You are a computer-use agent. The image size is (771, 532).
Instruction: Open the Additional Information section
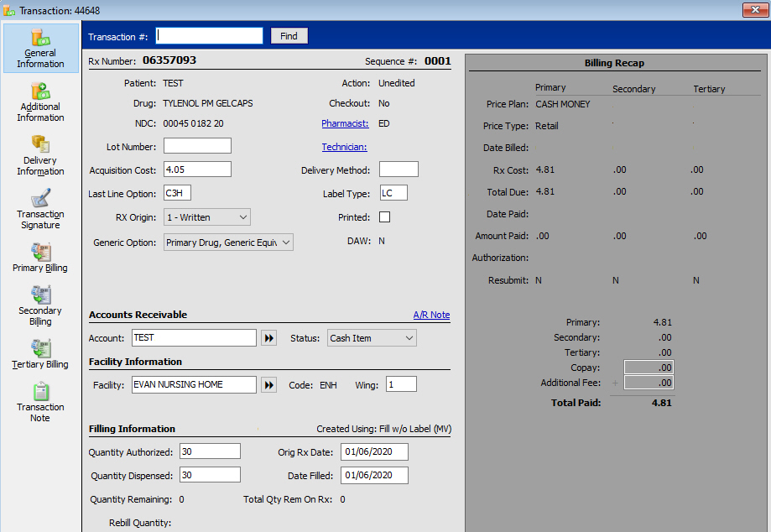tap(40, 102)
